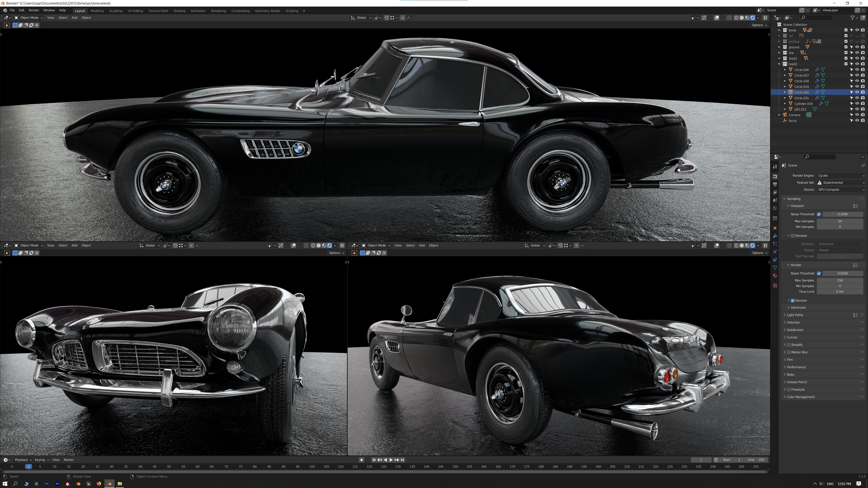Open the Render menu
This screenshot has height=488, width=868.
(x=34, y=10)
